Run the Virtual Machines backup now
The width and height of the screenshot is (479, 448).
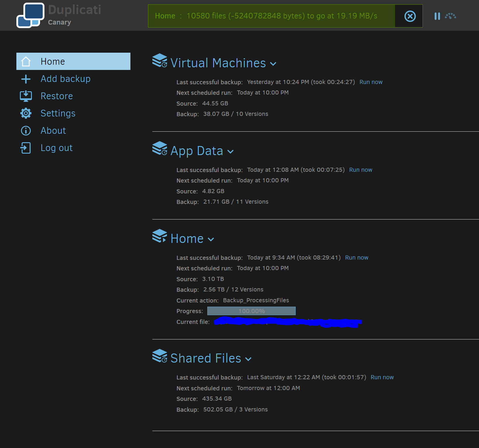point(371,82)
